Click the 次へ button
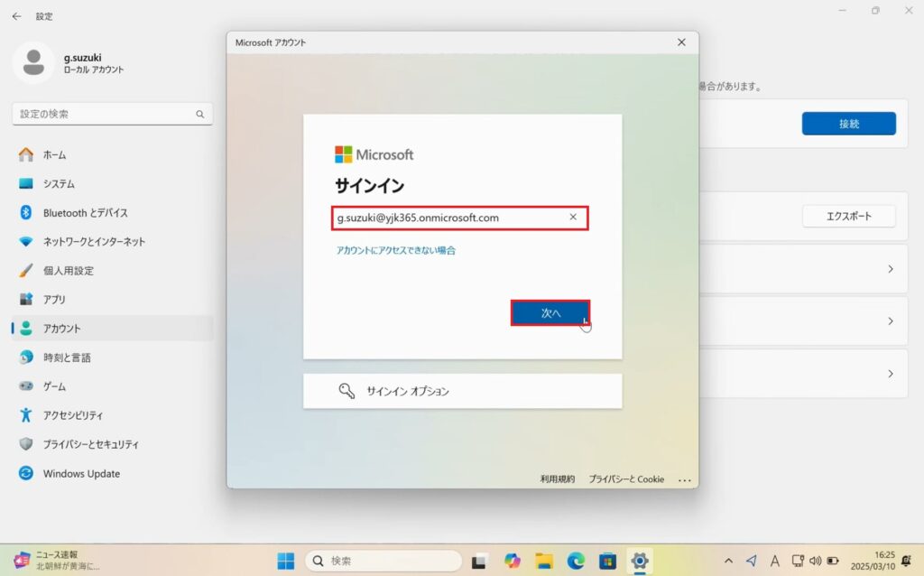 pyautogui.click(x=550, y=313)
